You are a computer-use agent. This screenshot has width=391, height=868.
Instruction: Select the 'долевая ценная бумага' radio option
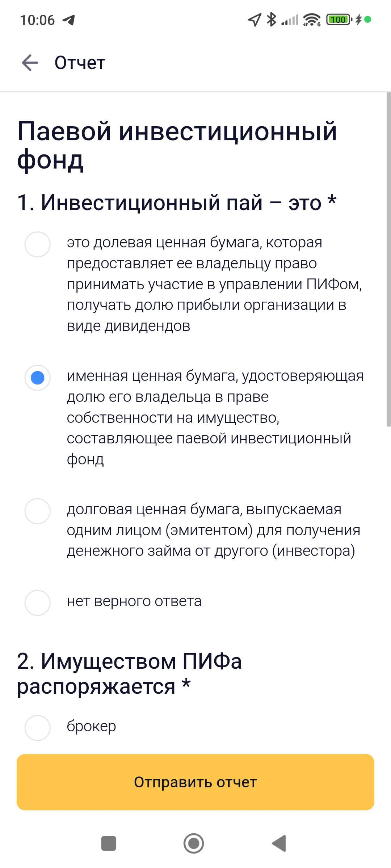point(37,244)
